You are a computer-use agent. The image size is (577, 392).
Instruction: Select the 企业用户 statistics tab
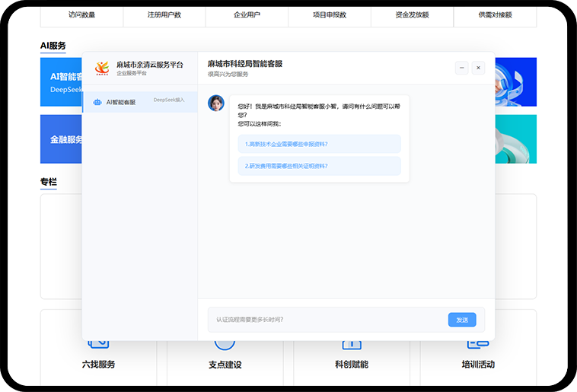[x=247, y=14]
